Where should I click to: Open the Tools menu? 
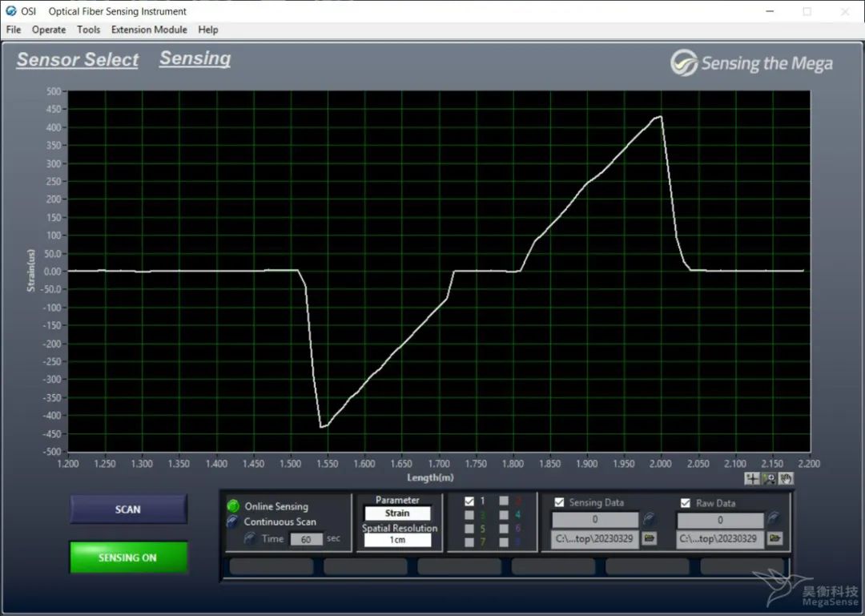point(88,30)
